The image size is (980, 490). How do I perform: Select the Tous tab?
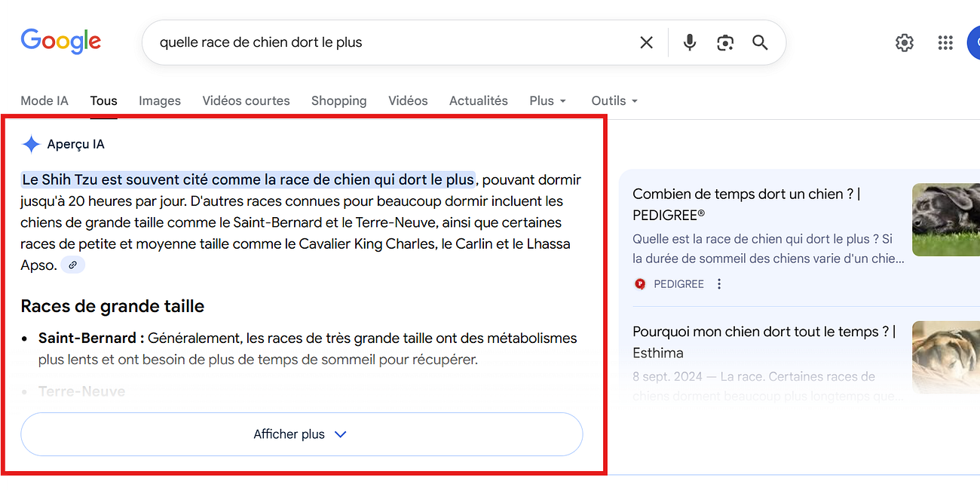coord(103,101)
